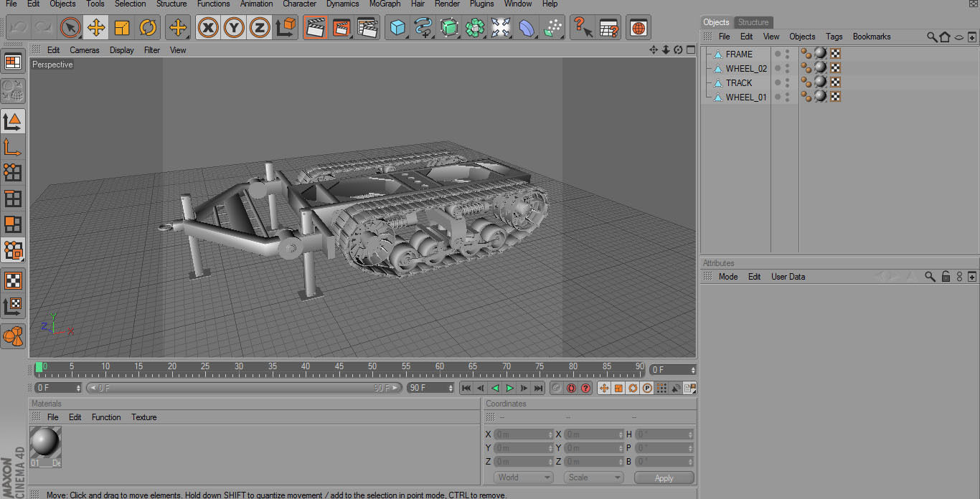Open the Materials Texture menu
Image resolution: width=980 pixels, height=499 pixels.
pos(143,417)
